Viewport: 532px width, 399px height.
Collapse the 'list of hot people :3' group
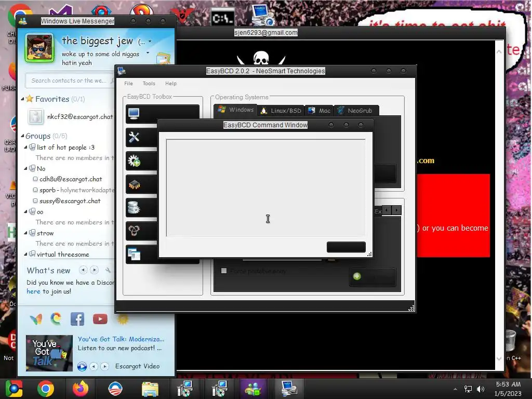point(25,147)
